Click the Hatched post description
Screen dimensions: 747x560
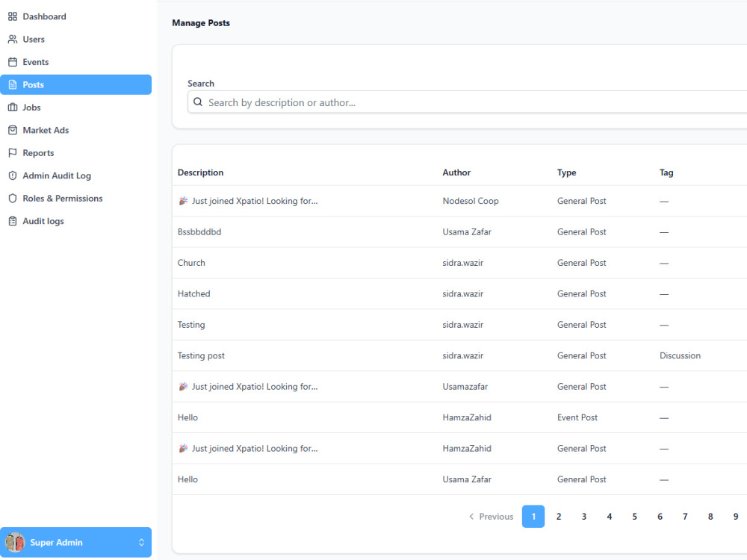[x=193, y=293]
